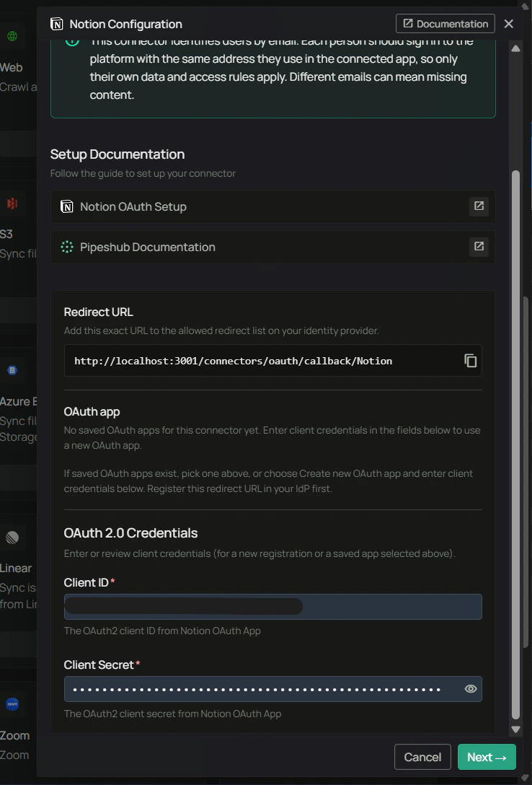Click the 'Follow the guide to set up your connector' text
This screenshot has height=785, width=532.
tap(143, 173)
